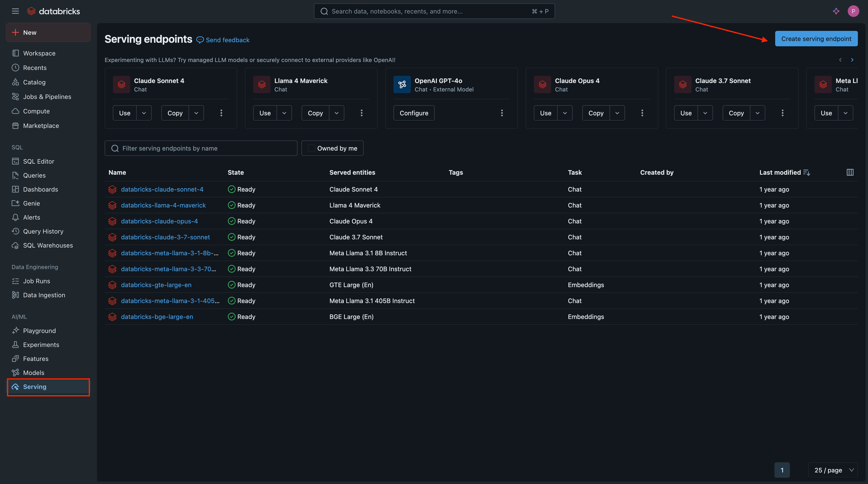Click the Marketplace icon in the sidebar
Screen dimensions: 868x484
coord(15,125)
